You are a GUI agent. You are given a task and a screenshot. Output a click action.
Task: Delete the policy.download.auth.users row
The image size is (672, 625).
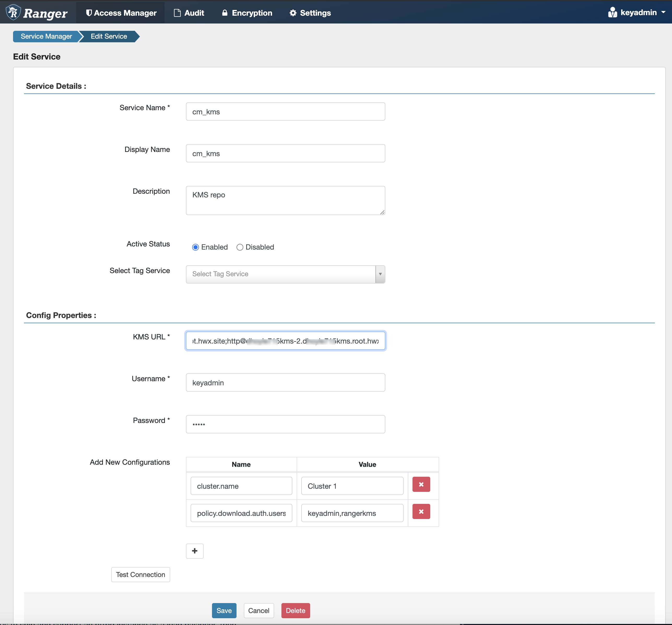coord(421,511)
